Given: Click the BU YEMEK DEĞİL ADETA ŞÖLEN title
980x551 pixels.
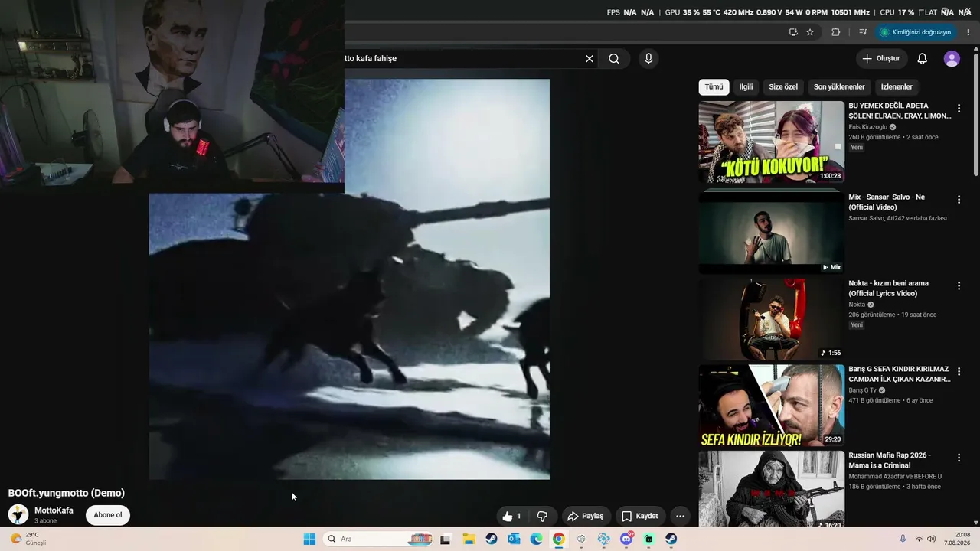Looking at the screenshot, I should (x=900, y=111).
